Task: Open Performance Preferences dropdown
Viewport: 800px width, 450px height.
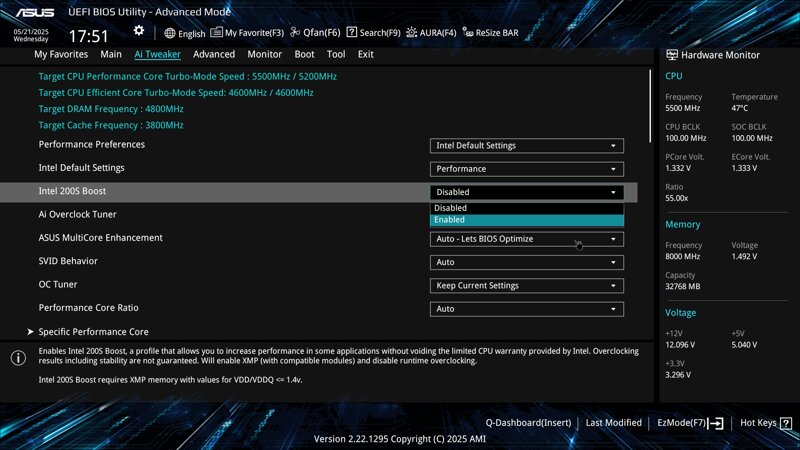Action: click(x=527, y=145)
